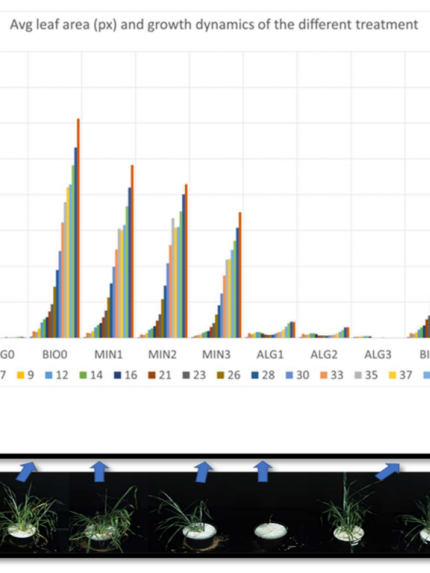Click the tallest orange bar in BIO0
430x573 pixels.
point(78,228)
